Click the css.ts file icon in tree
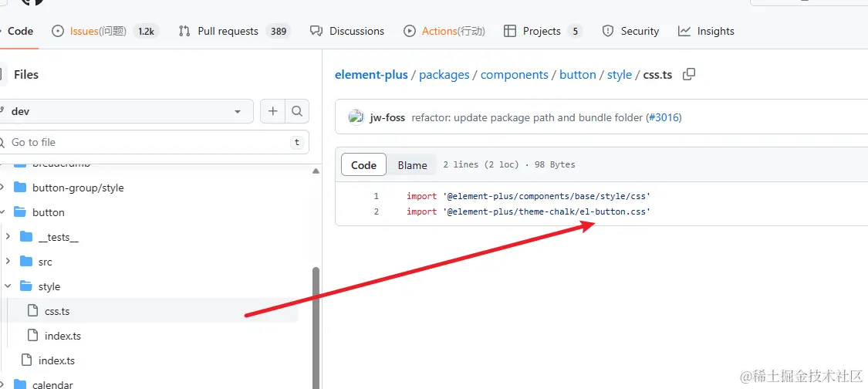868x389 pixels. tap(32, 311)
